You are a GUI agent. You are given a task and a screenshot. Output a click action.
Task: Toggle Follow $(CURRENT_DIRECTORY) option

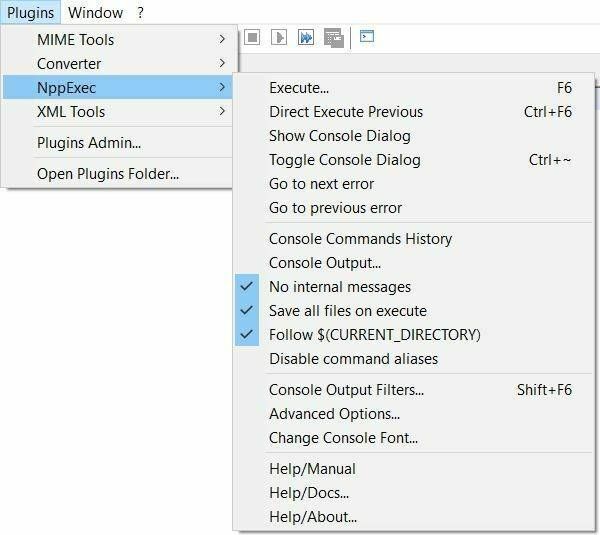coord(414,335)
